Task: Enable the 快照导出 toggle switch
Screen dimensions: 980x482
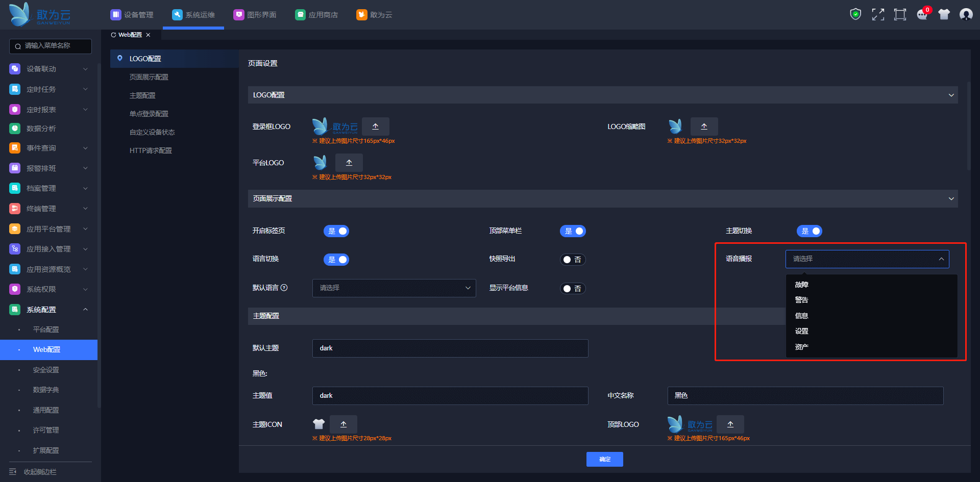Action: 573,260
